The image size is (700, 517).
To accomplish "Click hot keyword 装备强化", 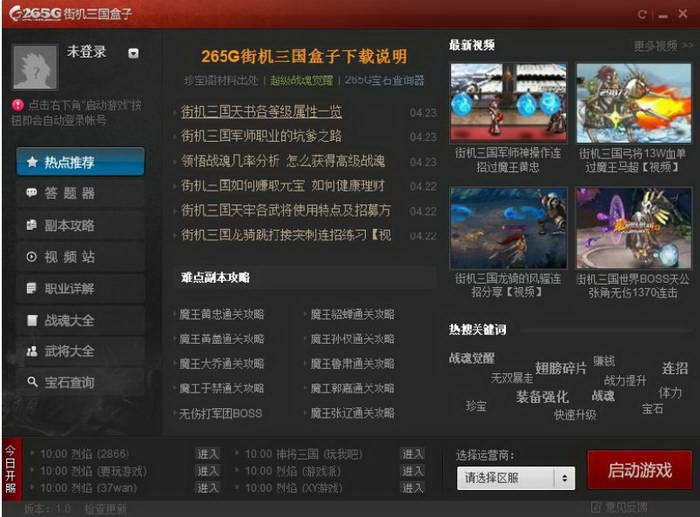I will 542,396.
